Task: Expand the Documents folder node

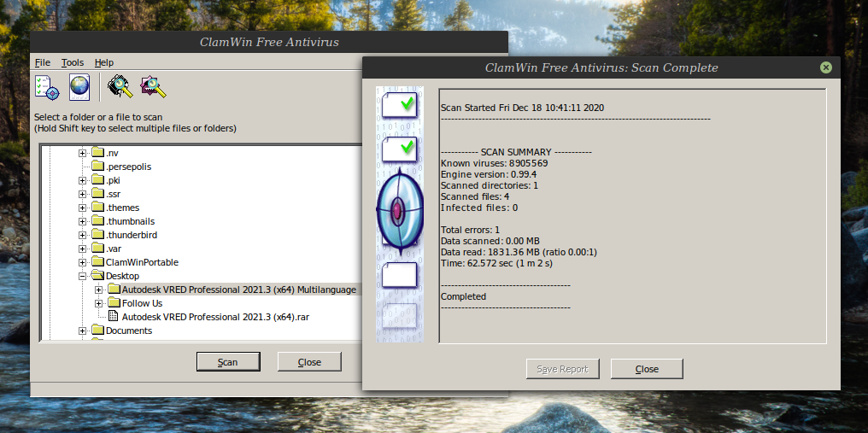Action: coord(83,331)
